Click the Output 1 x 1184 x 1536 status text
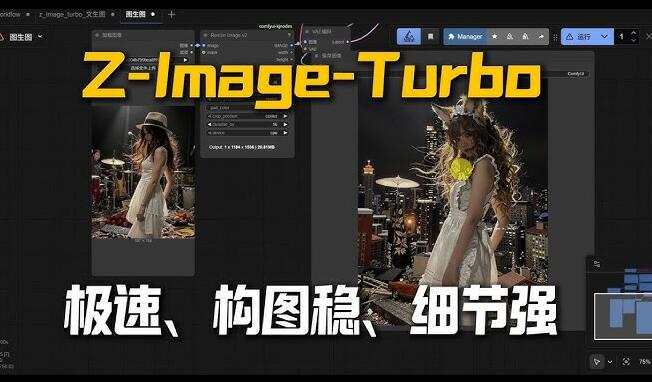 point(242,147)
